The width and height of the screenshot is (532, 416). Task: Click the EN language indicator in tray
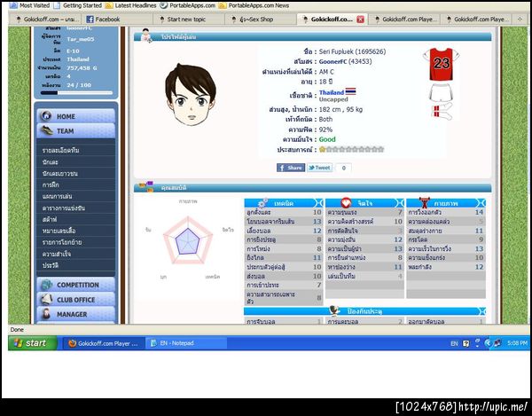(x=454, y=343)
